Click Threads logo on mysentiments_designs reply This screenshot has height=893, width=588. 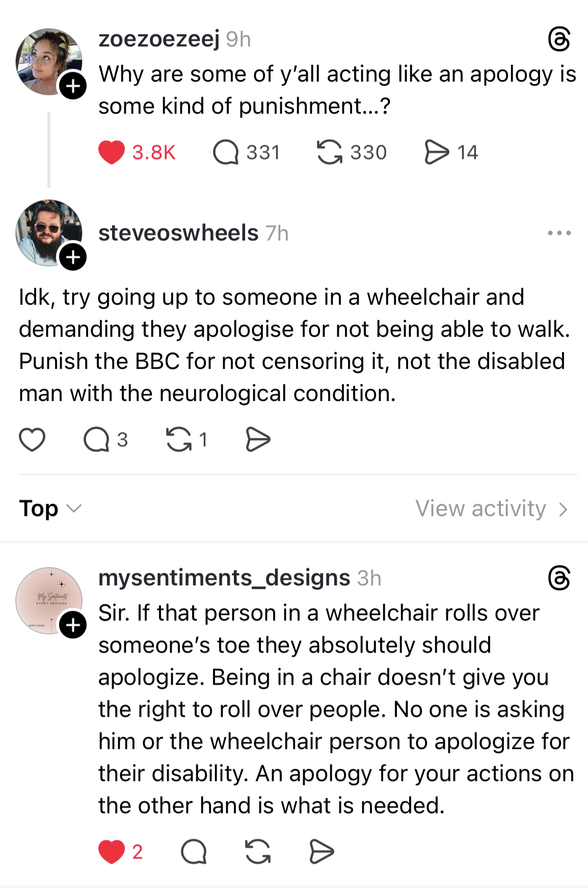point(558,578)
